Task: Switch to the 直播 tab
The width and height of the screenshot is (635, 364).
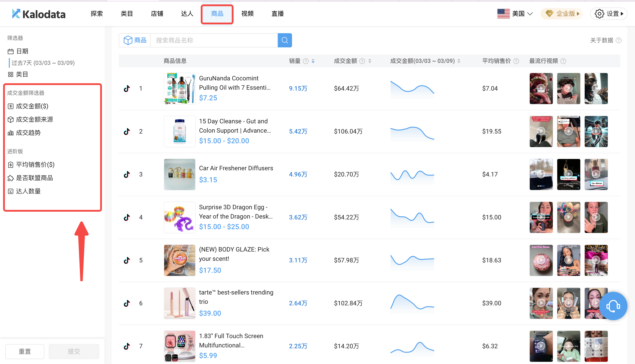Action: click(x=278, y=14)
